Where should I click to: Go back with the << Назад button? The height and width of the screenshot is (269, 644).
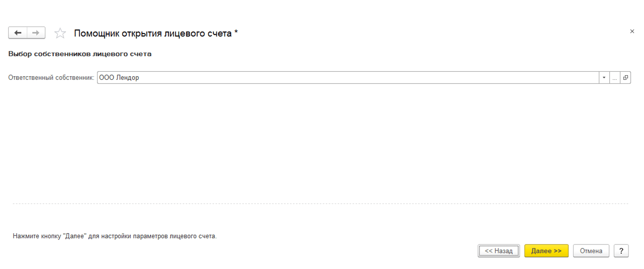coord(499,251)
